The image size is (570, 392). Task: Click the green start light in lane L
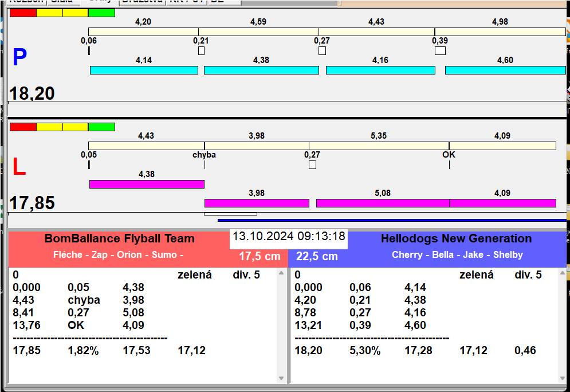[101, 127]
